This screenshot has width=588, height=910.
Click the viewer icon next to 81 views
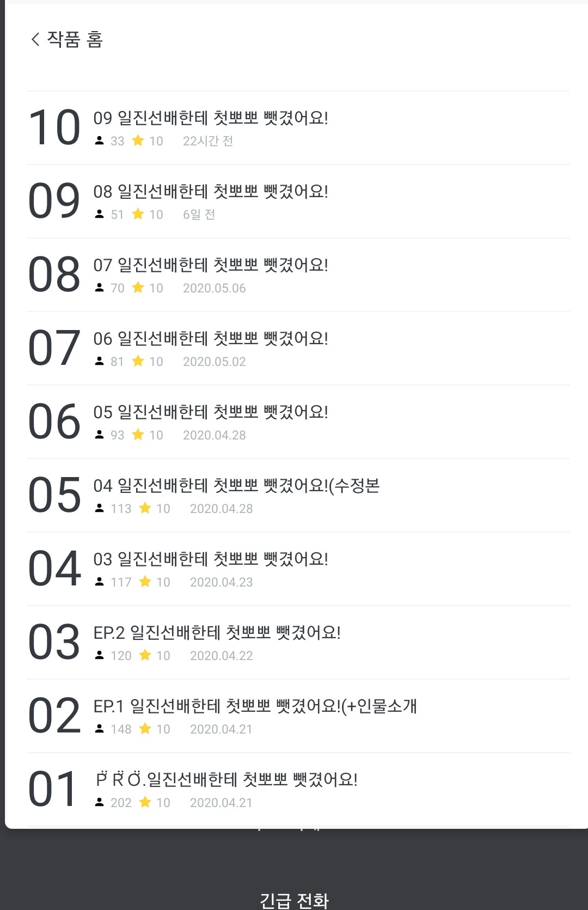(x=99, y=362)
